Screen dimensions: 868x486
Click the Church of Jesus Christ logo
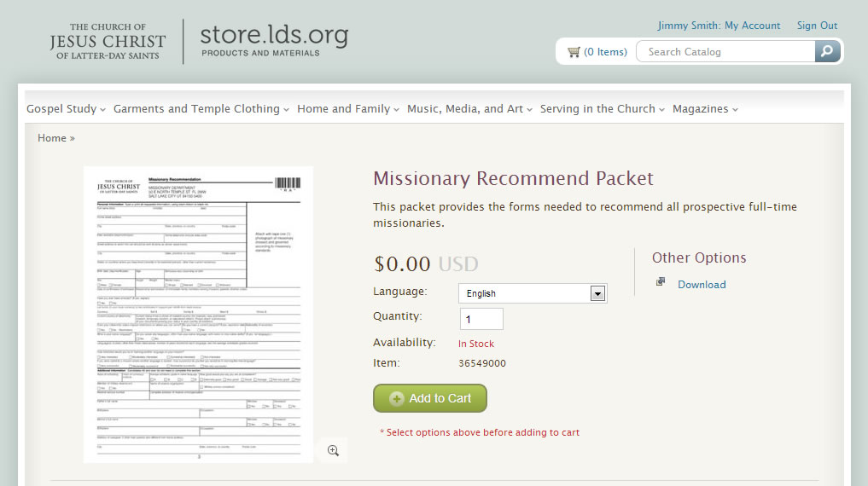click(108, 41)
